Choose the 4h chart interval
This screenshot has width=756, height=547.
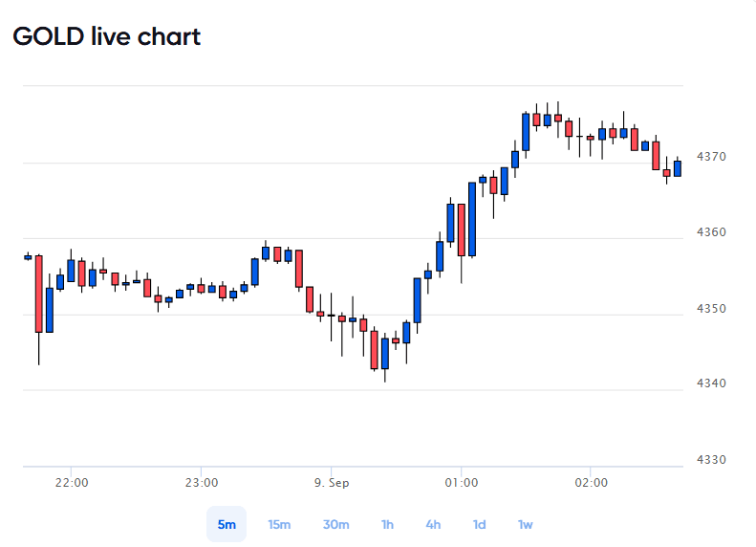tap(433, 524)
